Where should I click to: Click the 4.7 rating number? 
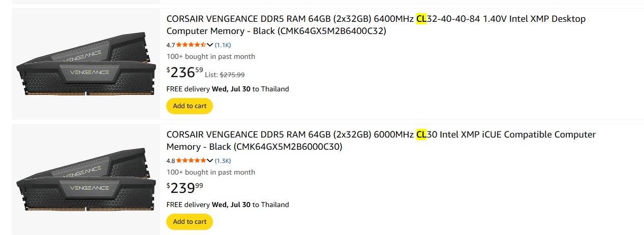[x=171, y=45]
